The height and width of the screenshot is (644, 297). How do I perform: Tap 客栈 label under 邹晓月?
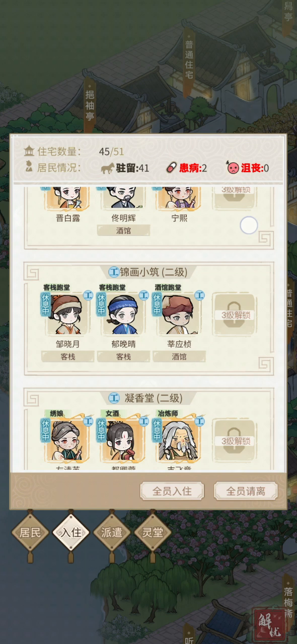(x=68, y=356)
